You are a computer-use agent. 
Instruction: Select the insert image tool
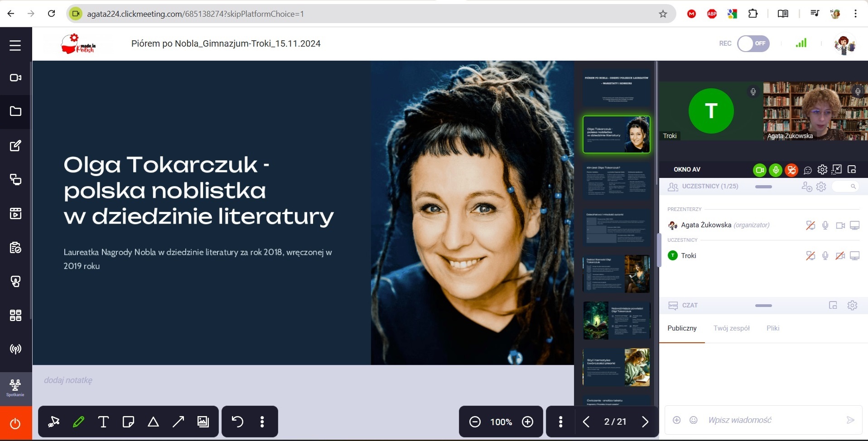click(203, 422)
